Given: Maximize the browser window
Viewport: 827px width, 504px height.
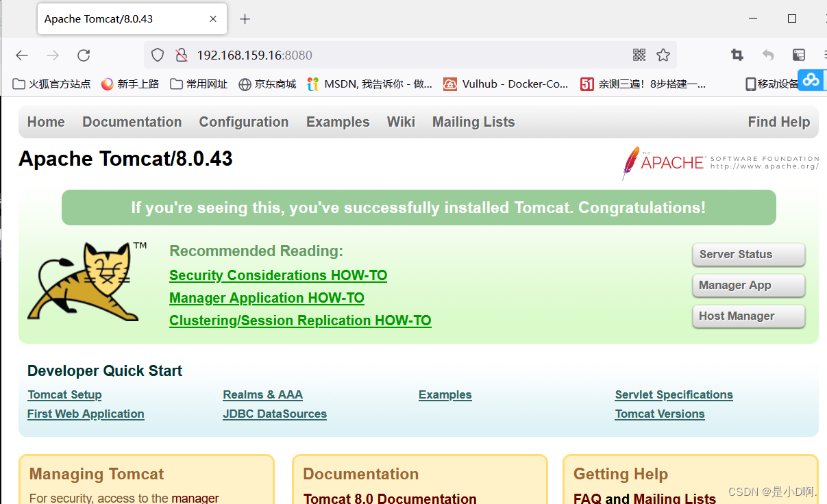Looking at the screenshot, I should [x=792, y=19].
